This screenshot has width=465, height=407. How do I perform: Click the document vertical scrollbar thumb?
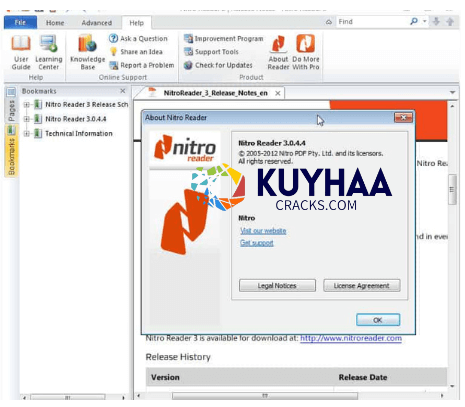[452, 189]
